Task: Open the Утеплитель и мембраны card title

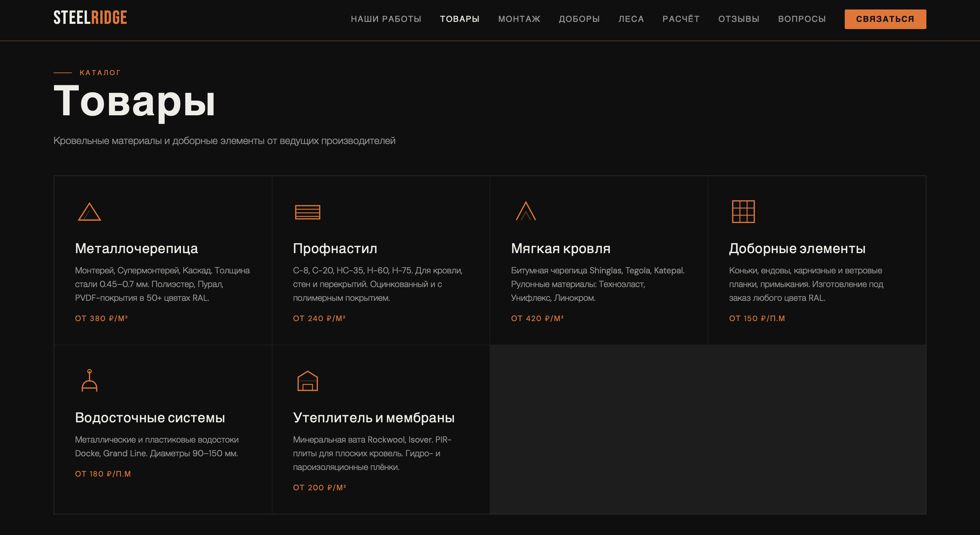Action: pos(374,418)
